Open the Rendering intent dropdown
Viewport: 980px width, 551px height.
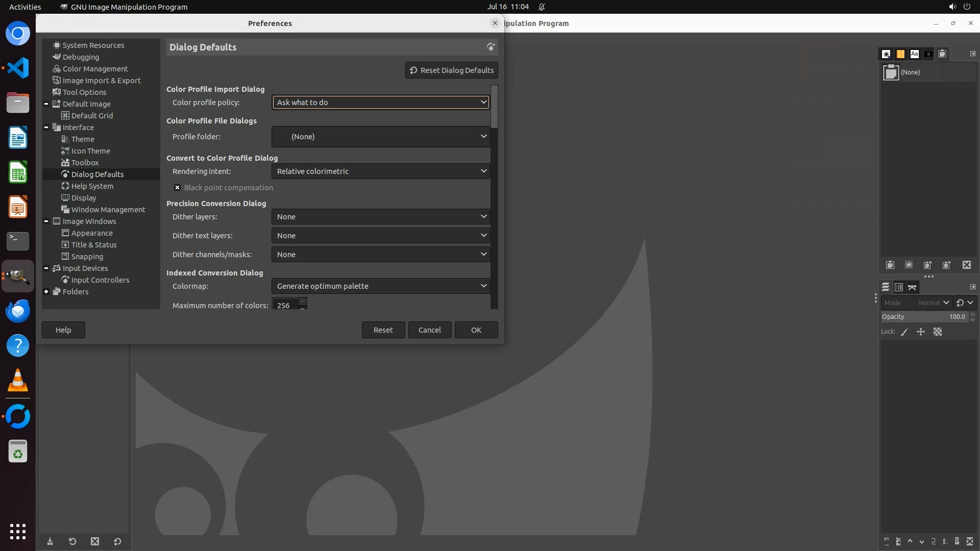click(x=381, y=171)
